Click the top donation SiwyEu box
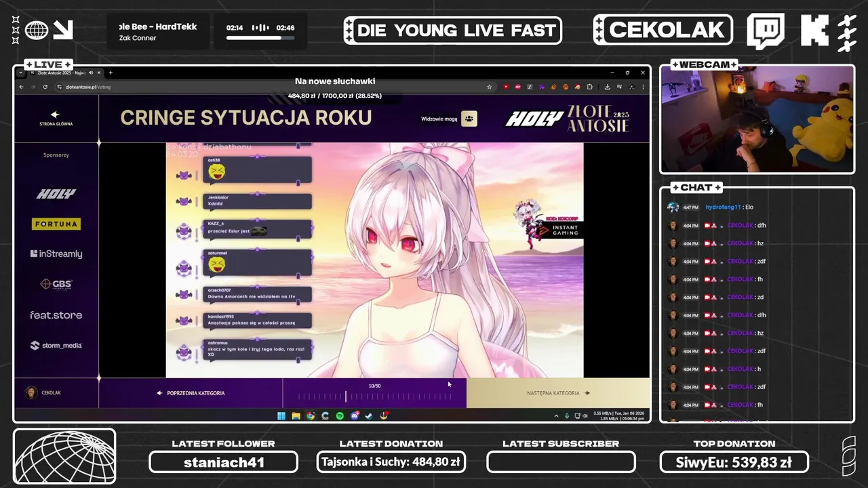The height and width of the screenshot is (488, 868). click(734, 463)
